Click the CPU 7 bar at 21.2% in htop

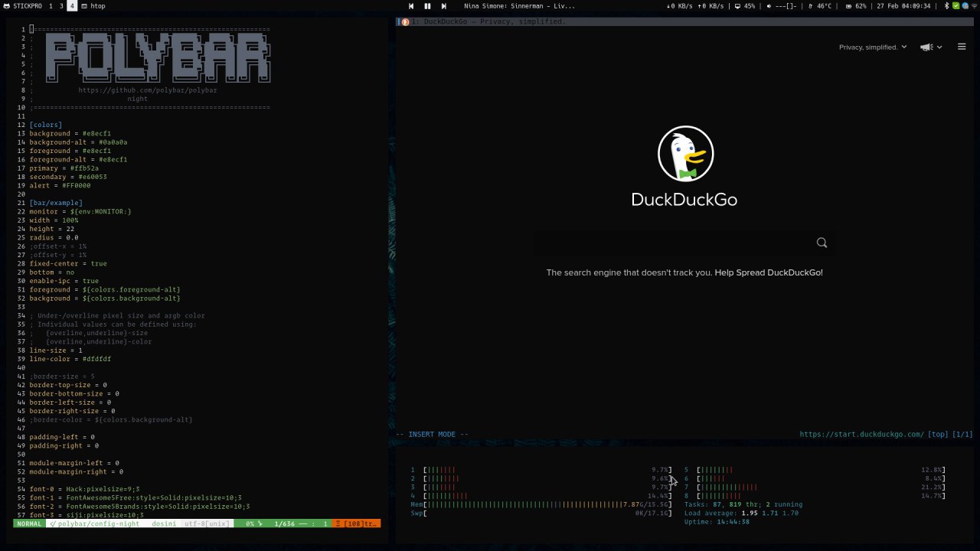pyautogui.click(x=815, y=487)
